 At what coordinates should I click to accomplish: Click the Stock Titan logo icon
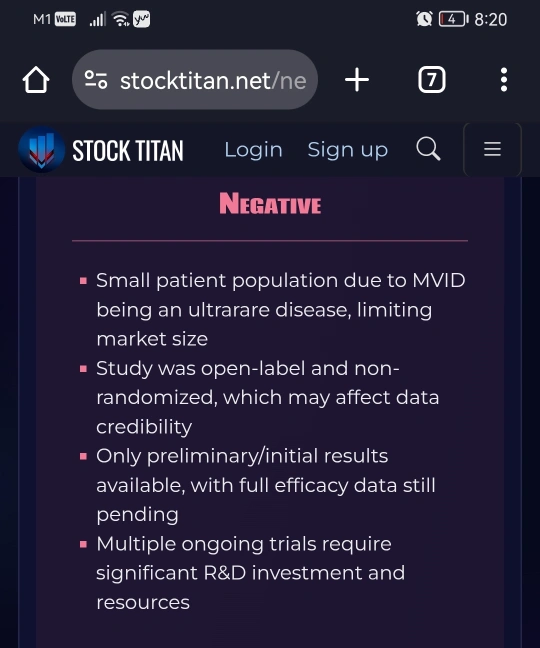[41, 150]
